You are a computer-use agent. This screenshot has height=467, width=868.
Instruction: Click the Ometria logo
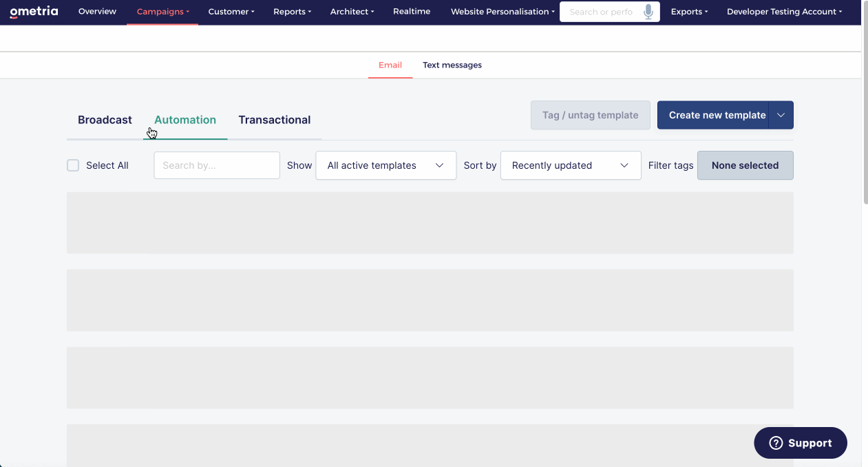click(x=34, y=12)
